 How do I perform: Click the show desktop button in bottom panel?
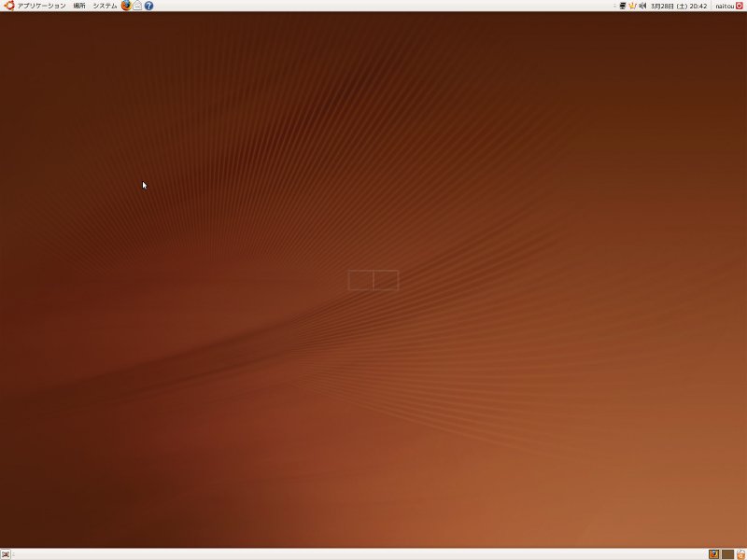pyautogui.click(x=6, y=554)
